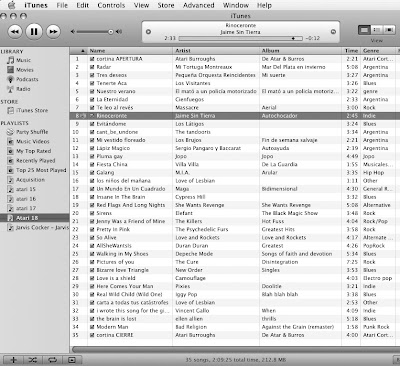Click the volume slider knob
400x366 pixels.
111,32
